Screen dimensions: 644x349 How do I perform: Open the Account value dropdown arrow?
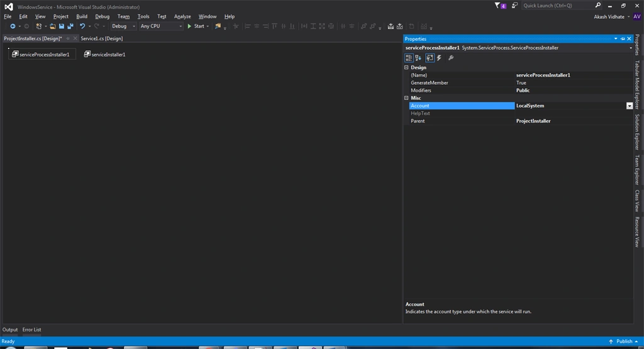[x=629, y=106]
